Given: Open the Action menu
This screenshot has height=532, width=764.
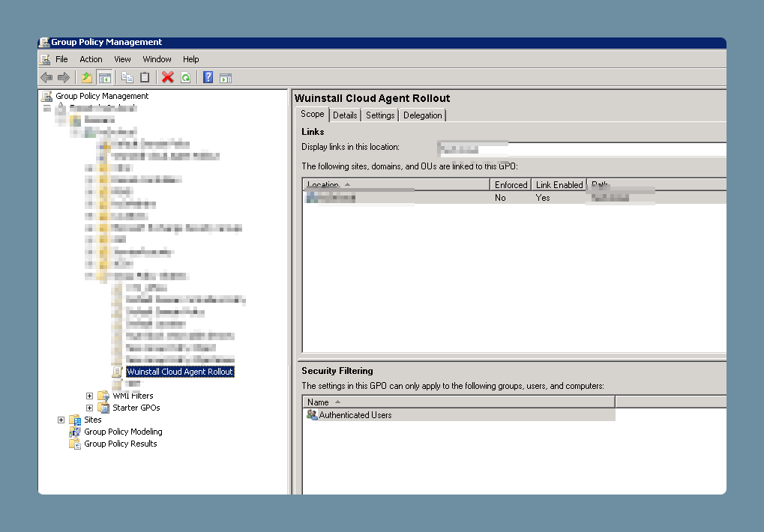Looking at the screenshot, I should [91, 59].
